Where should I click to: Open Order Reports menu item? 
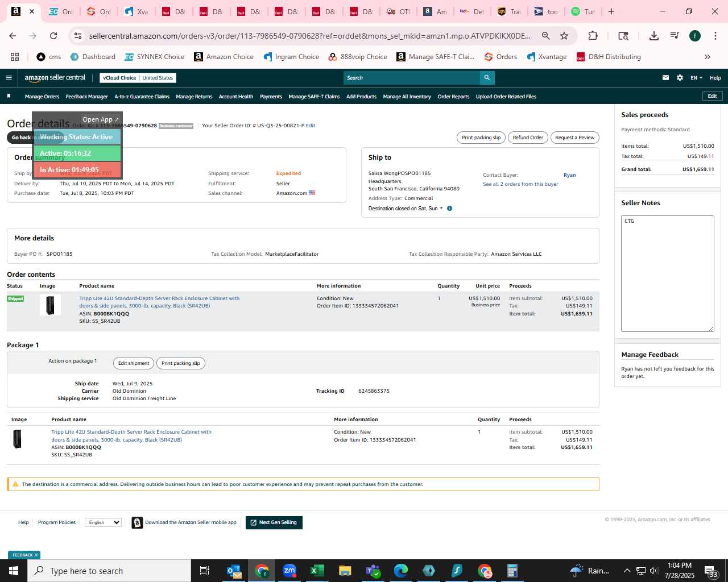(x=453, y=97)
